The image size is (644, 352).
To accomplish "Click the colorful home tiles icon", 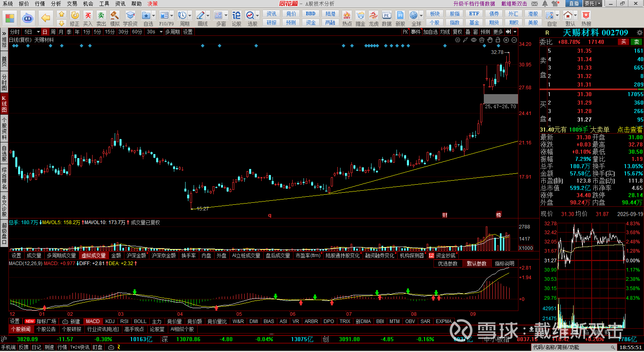I will pyautogui.click(x=10, y=18).
